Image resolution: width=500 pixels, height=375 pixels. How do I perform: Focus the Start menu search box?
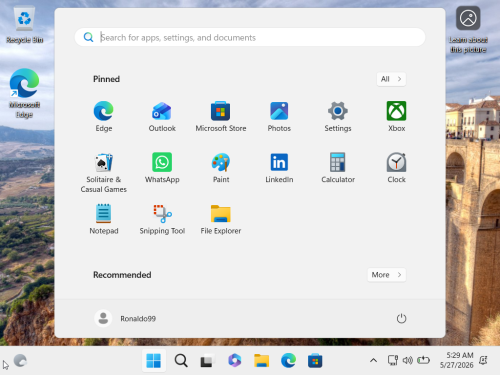click(x=250, y=37)
